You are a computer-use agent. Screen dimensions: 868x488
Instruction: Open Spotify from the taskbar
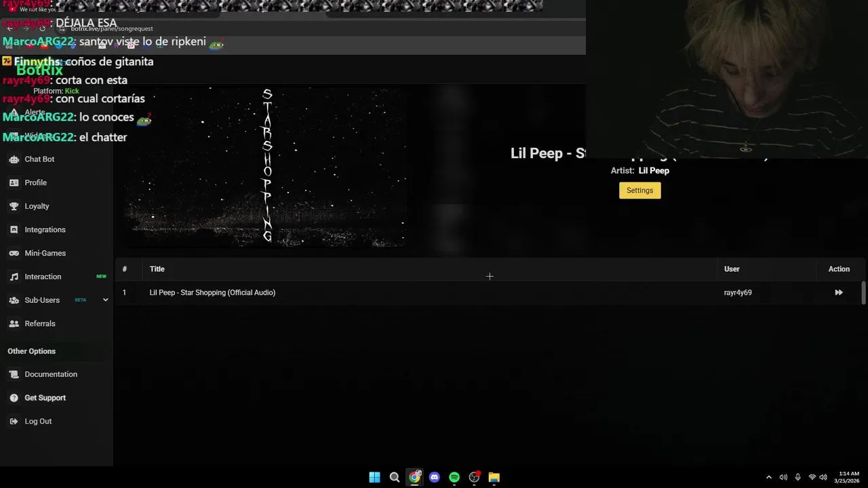(x=454, y=477)
